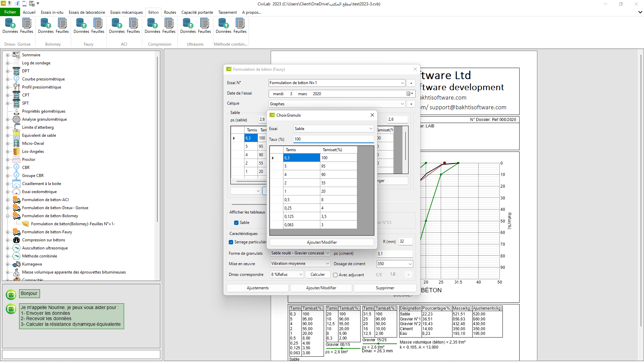The image size is (644, 362).
Task: Click Tamis 6,3 cell in ChoixGranulo
Action: point(302,158)
